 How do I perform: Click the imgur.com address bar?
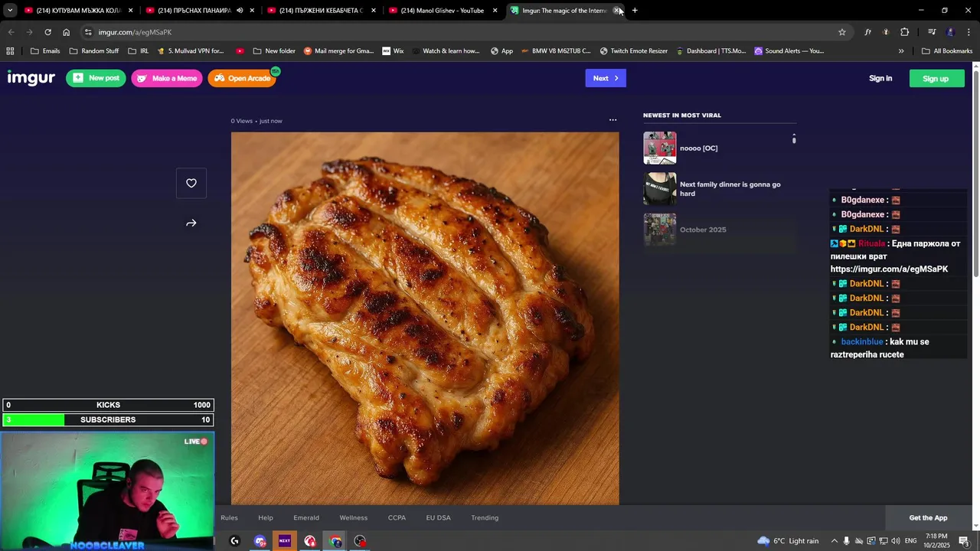coord(459,32)
